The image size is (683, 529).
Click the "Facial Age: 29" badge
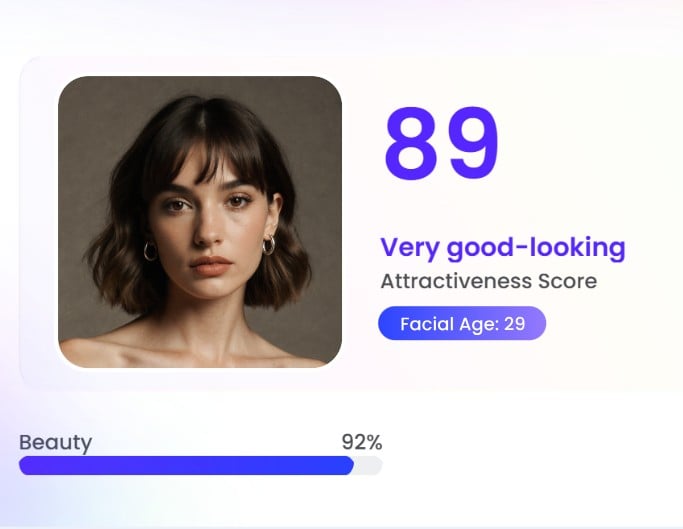[461, 324]
